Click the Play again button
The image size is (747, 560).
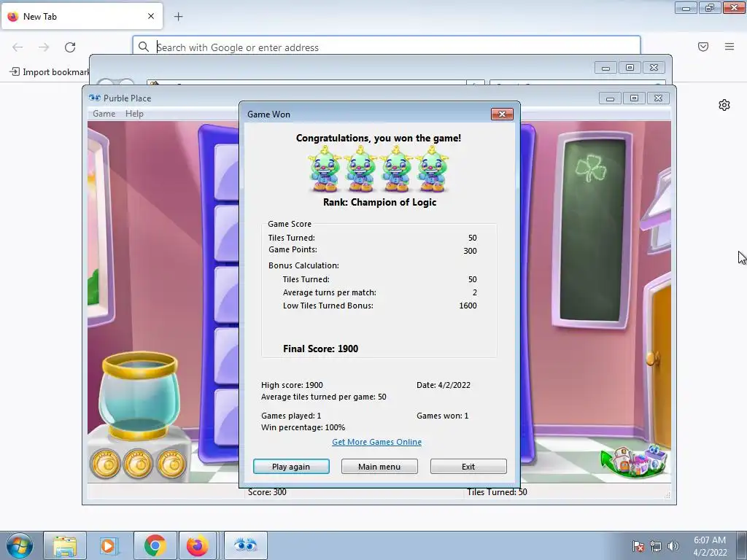(x=291, y=466)
